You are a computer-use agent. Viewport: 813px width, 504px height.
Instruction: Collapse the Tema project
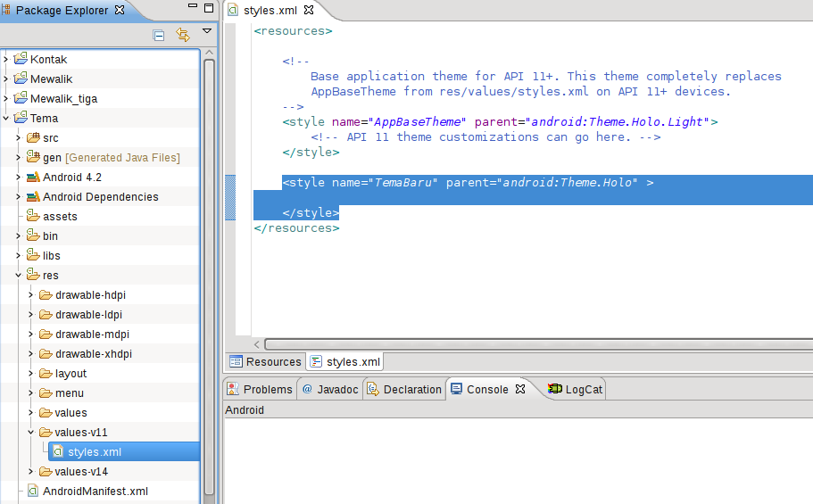tap(5, 119)
